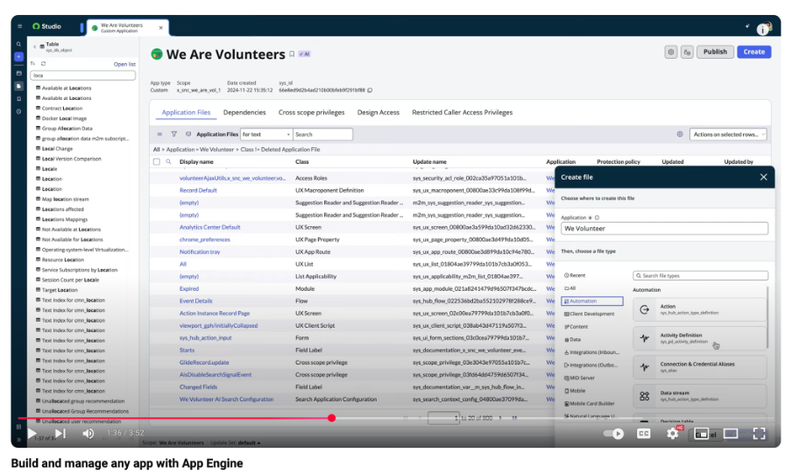The image size is (792, 475).
Task: Click the video progress scrubber handle
Action: [331, 418]
